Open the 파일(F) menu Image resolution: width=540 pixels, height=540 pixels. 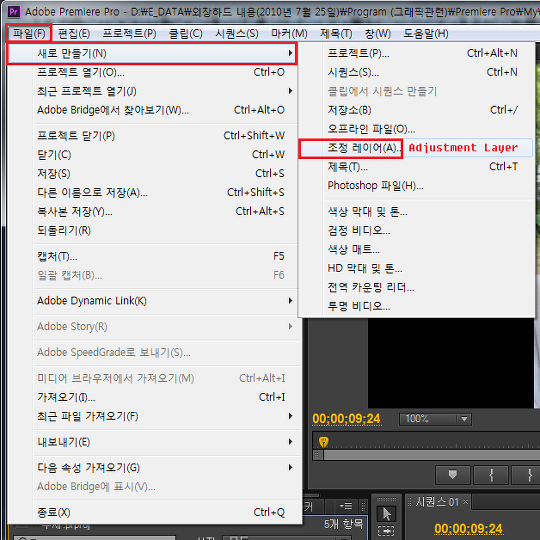pos(29,33)
